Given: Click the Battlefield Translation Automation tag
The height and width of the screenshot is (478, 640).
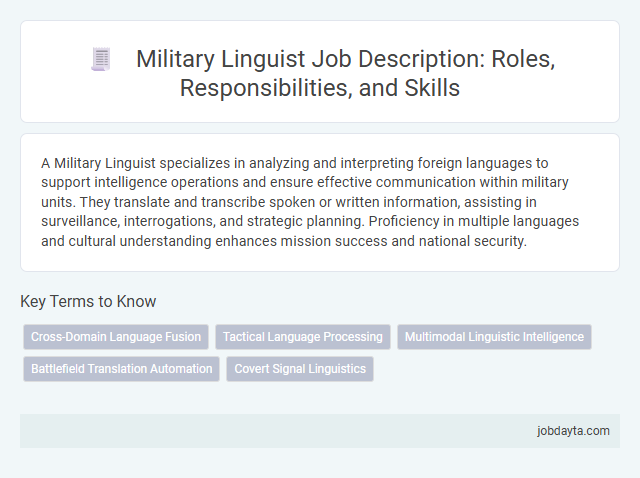Looking at the screenshot, I should pos(122,369).
